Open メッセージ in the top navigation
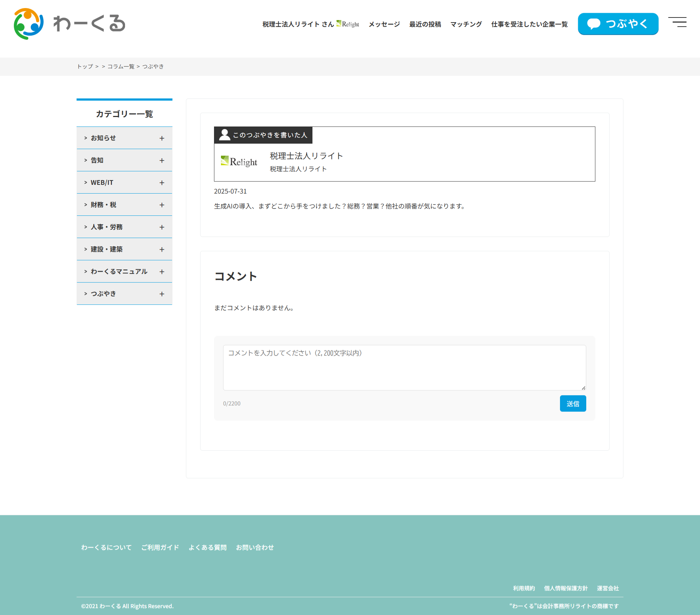 [384, 24]
